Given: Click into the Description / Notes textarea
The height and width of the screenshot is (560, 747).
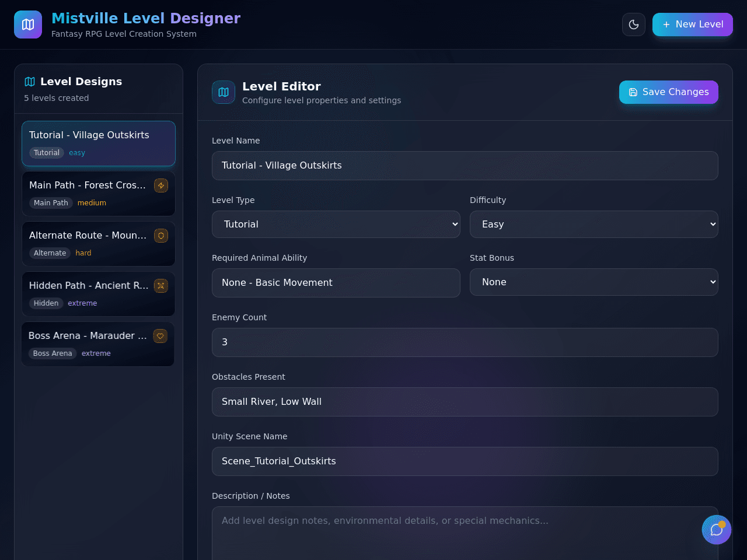Looking at the screenshot, I should (465, 534).
